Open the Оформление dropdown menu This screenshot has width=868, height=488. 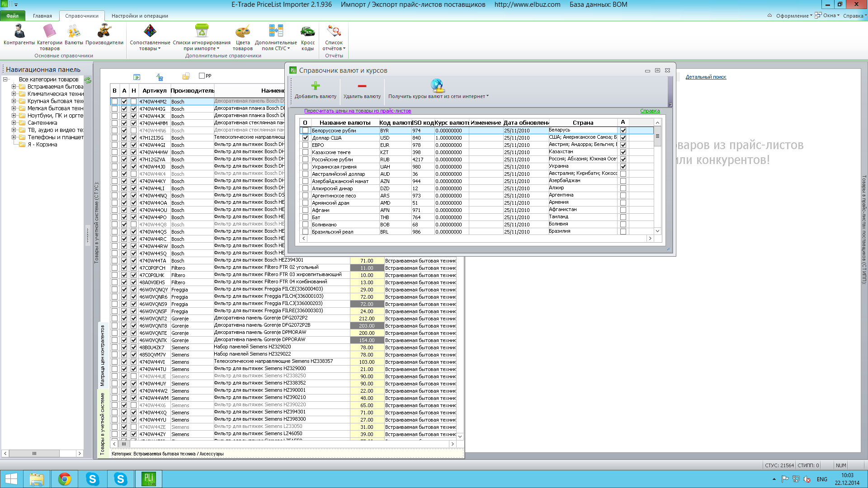click(x=794, y=16)
